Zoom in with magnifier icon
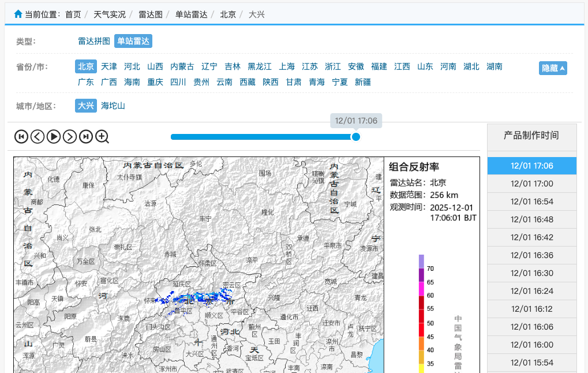The image size is (588, 373). [102, 137]
